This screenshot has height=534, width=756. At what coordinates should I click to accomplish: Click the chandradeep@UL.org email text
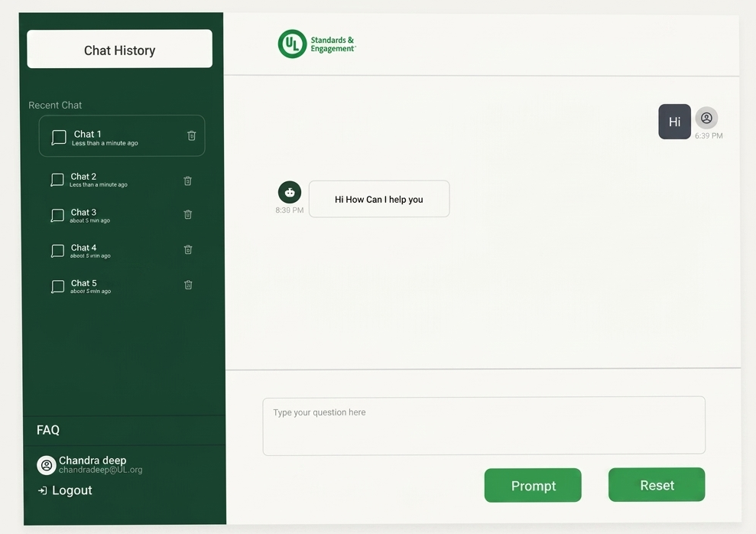[100, 470]
